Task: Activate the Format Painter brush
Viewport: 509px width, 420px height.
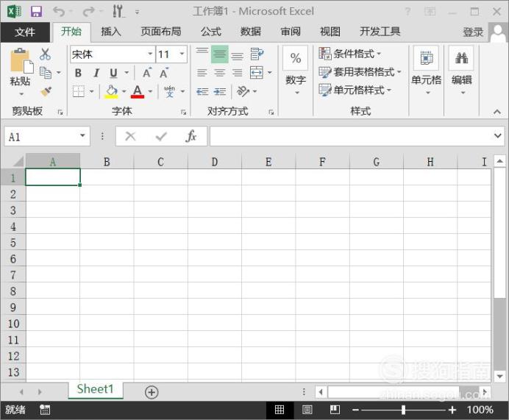Action: tap(46, 91)
